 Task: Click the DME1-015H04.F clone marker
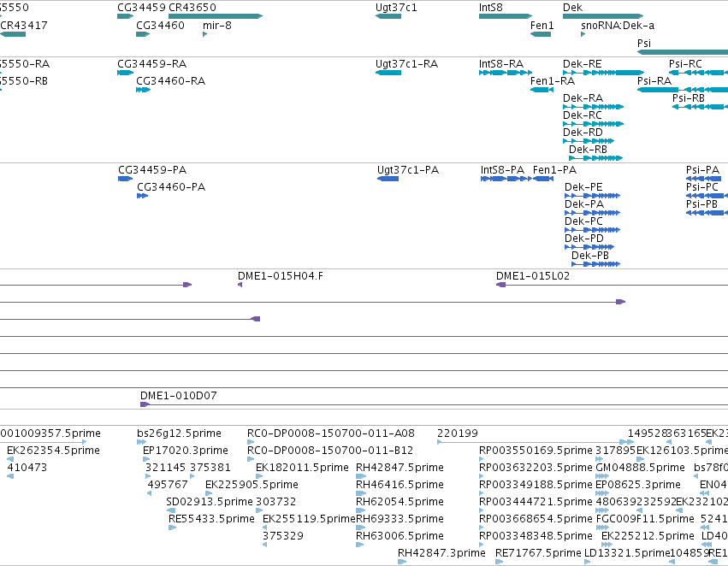240,285
